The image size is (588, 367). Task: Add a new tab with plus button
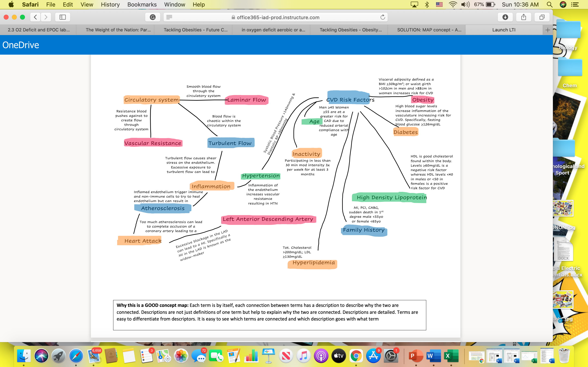pos(548,30)
